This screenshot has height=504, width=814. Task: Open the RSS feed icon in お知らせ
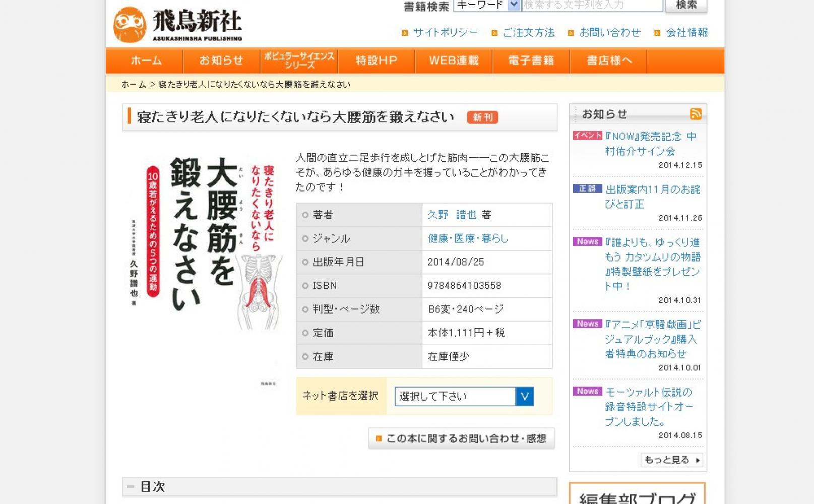pyautogui.click(x=696, y=114)
